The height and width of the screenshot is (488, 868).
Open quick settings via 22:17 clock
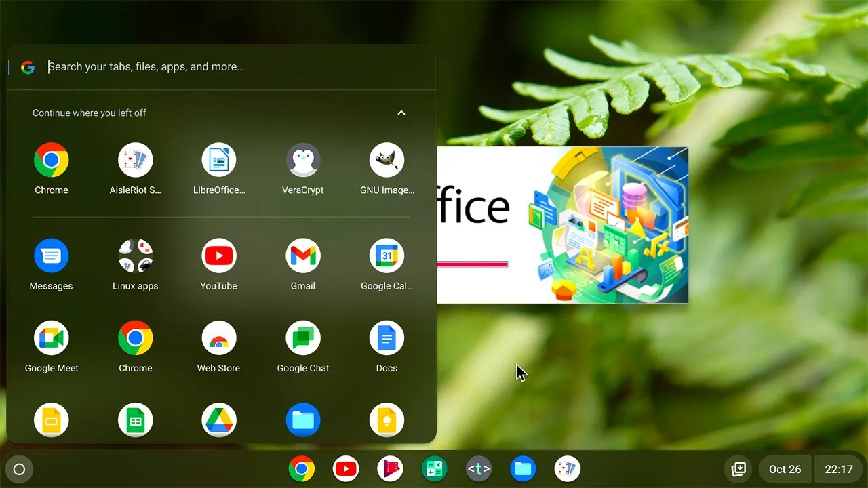(x=838, y=469)
